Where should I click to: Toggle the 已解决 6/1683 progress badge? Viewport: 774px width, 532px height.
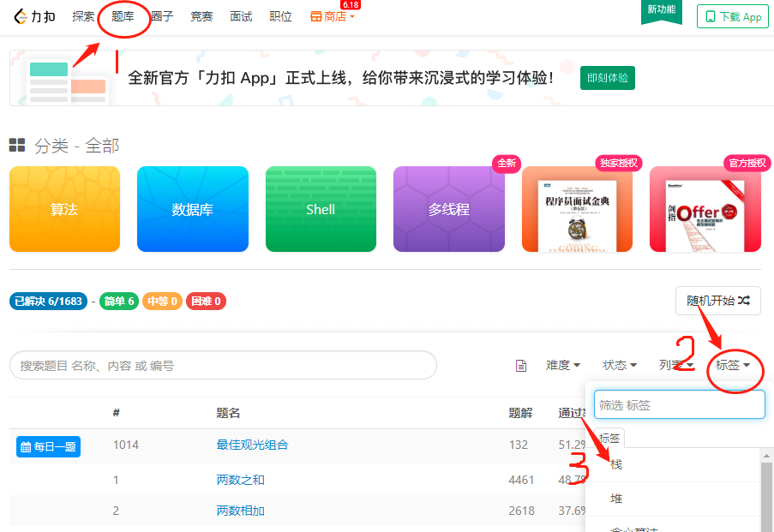click(48, 301)
